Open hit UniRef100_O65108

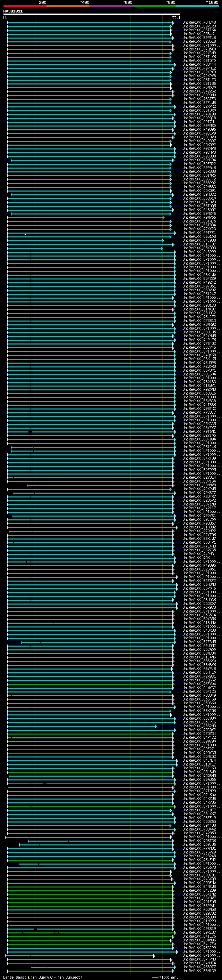pyautogui.click(x=199, y=237)
